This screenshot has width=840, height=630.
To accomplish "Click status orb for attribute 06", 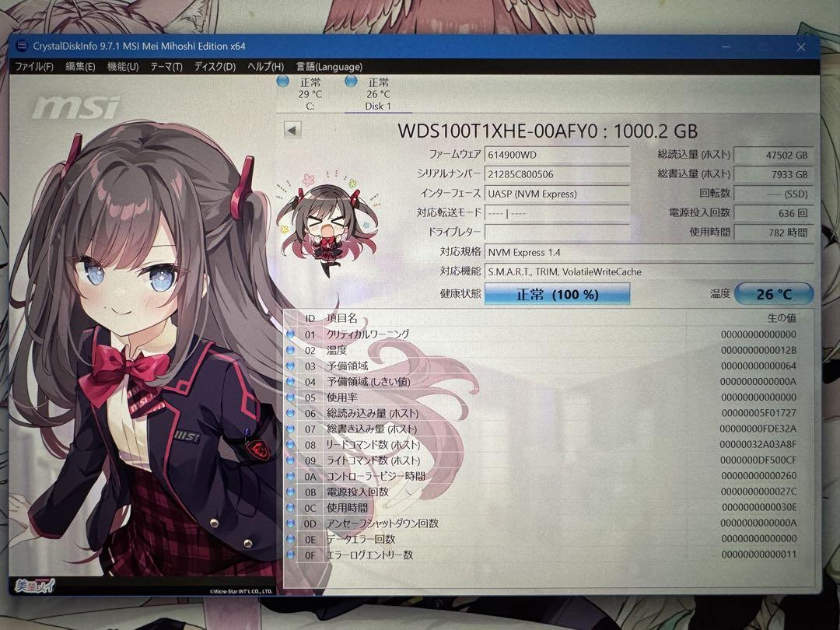I will coord(290,413).
